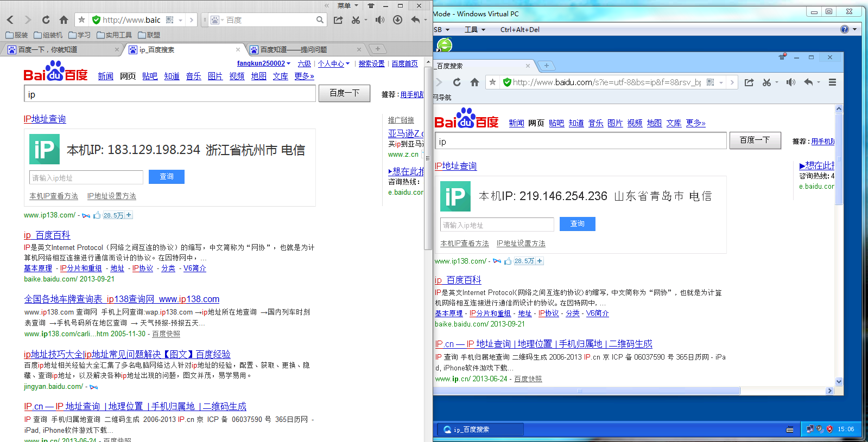Screen dimensions: 868x442
Task: Click green browser shortcut on virtual desktop
Action: [x=445, y=45]
